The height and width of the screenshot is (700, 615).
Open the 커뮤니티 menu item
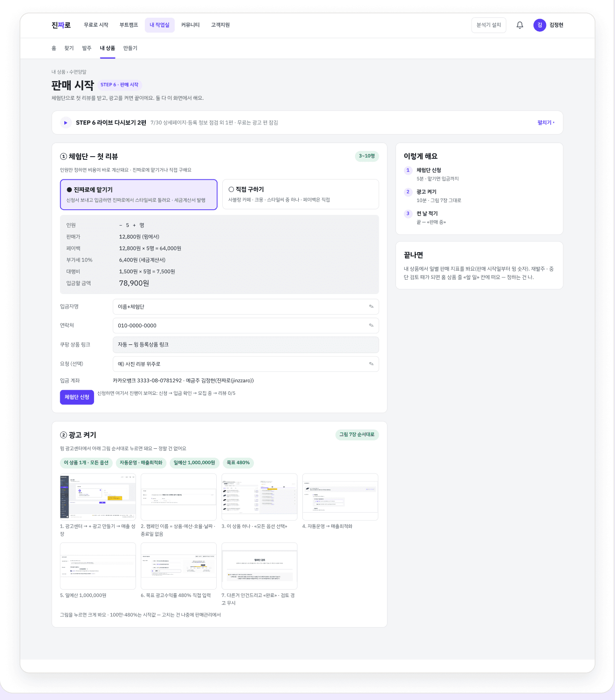pyautogui.click(x=190, y=25)
